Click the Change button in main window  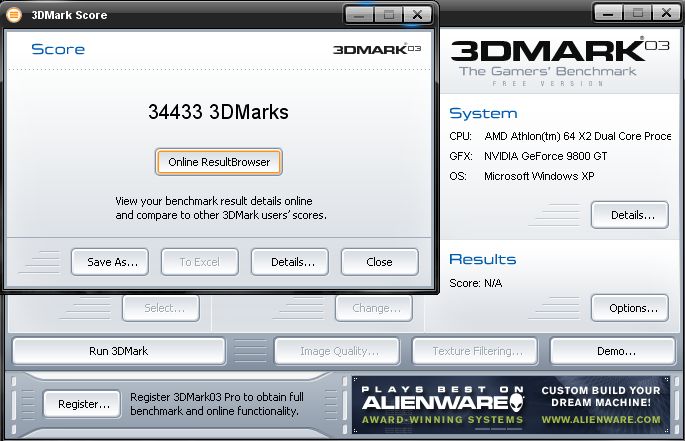[374, 308]
